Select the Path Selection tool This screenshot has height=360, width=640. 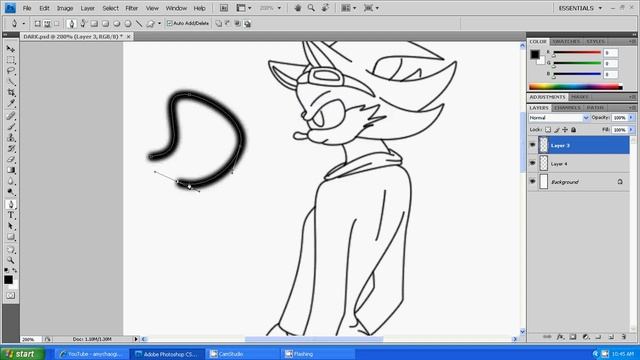point(11,226)
